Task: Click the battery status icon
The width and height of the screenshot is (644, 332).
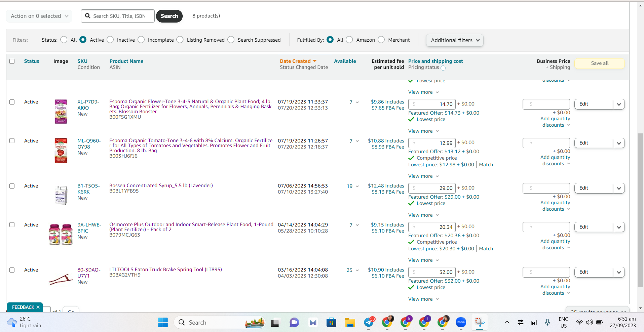Action: point(600,322)
